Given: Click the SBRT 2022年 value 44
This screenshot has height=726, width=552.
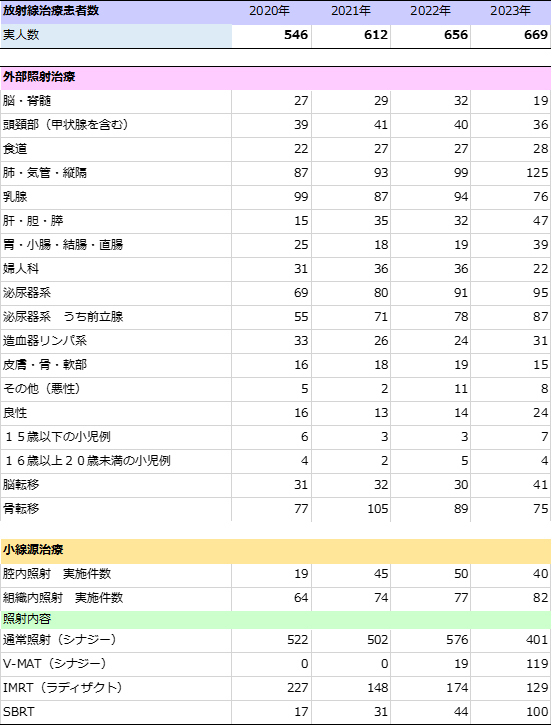Looking at the screenshot, I should (x=461, y=712).
